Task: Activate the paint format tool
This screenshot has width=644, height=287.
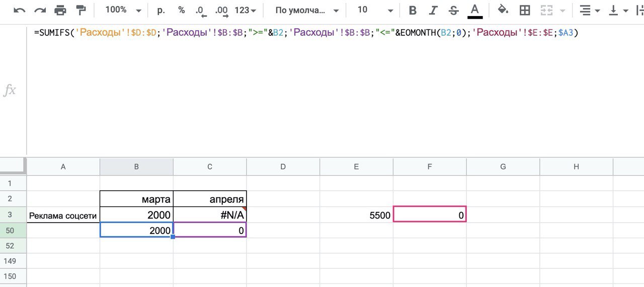Action: tap(80, 10)
